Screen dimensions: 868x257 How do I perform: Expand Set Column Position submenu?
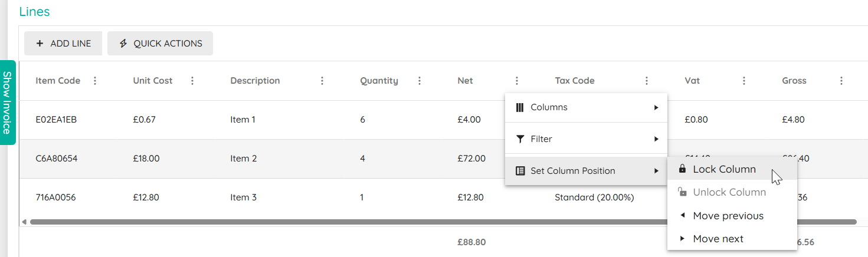pyautogui.click(x=586, y=171)
